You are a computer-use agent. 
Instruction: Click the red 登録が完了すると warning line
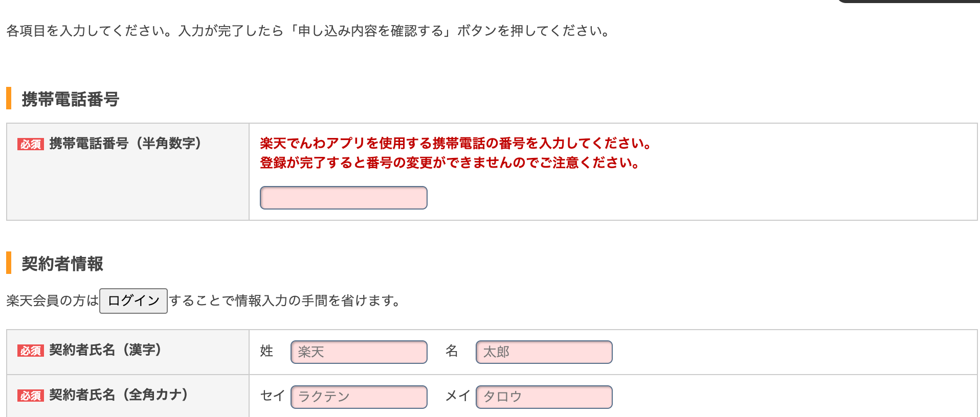pos(449,163)
